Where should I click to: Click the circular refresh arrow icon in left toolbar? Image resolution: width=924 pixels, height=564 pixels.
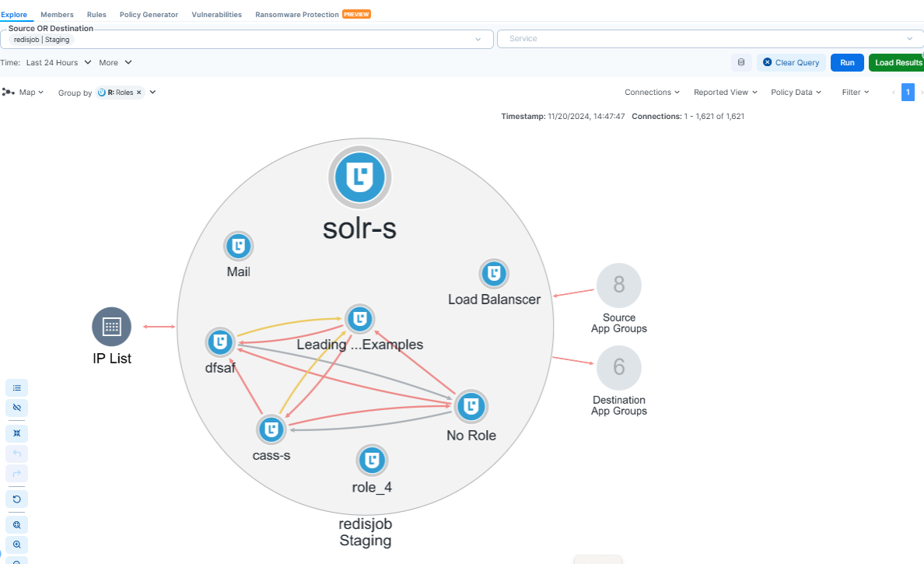(x=16, y=498)
